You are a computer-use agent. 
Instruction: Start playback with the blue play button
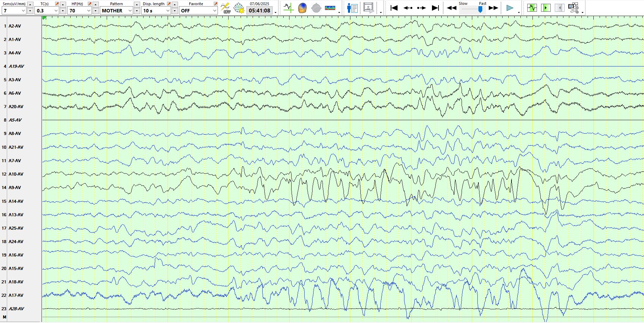510,8
